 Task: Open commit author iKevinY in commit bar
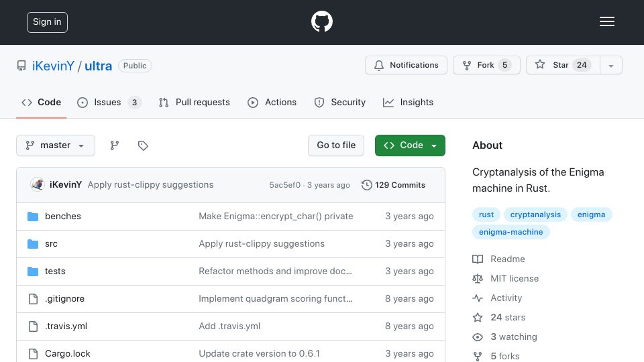pyautogui.click(x=66, y=185)
